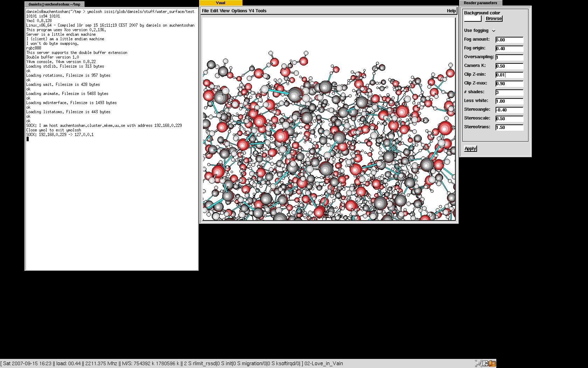Open the Edit menu
This screenshot has width=588, height=368.
[x=214, y=11]
